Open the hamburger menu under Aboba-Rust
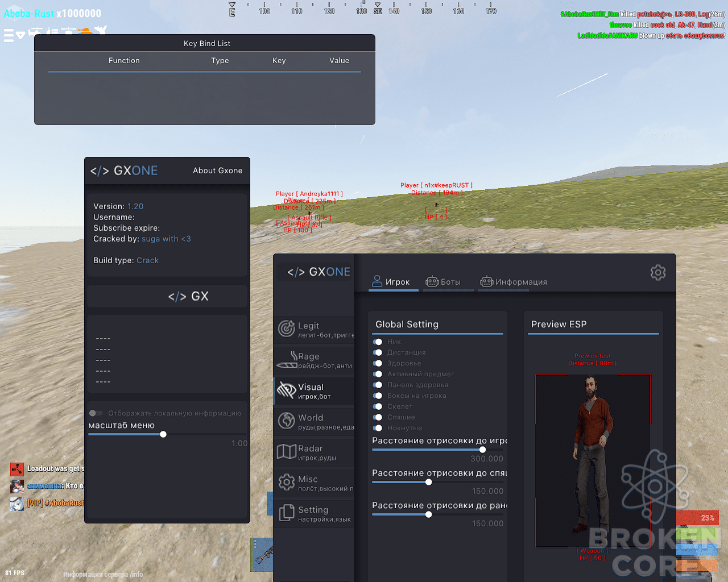This screenshot has width=728, height=582. click(x=9, y=36)
